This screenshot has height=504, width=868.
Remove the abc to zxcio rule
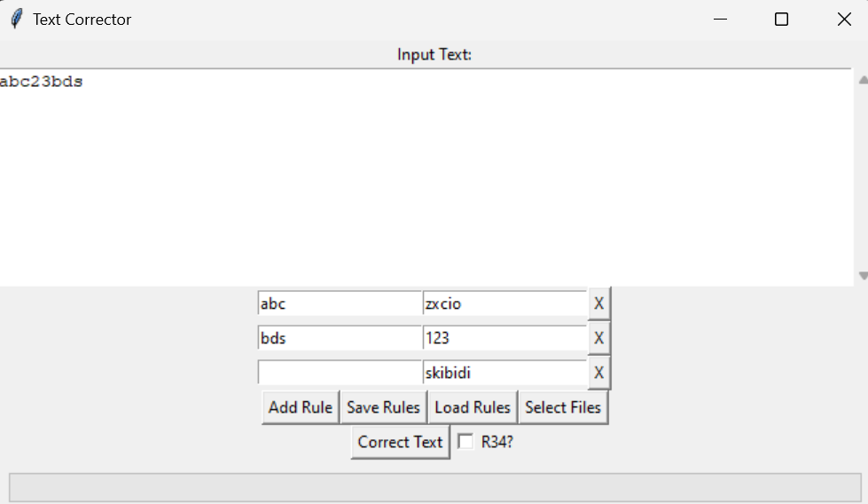pos(598,303)
